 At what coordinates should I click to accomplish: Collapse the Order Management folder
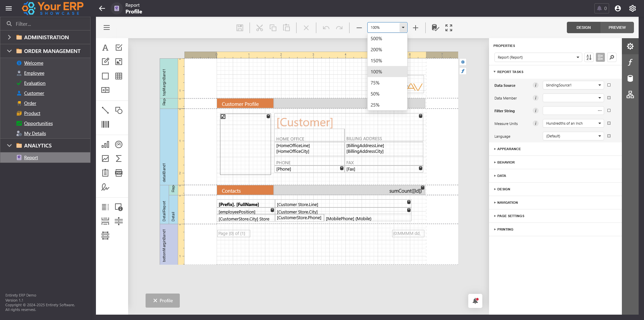click(9, 51)
